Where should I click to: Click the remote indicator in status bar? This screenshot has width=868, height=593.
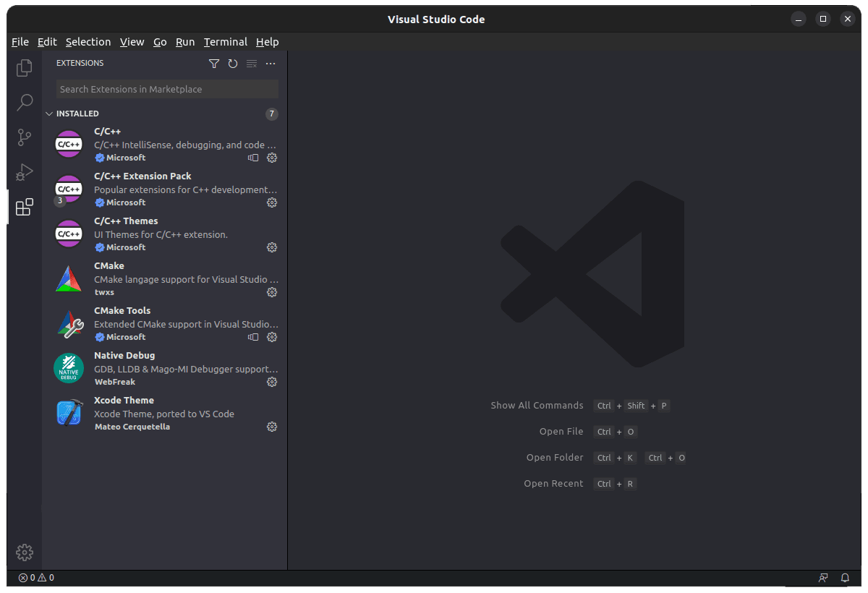click(x=822, y=578)
